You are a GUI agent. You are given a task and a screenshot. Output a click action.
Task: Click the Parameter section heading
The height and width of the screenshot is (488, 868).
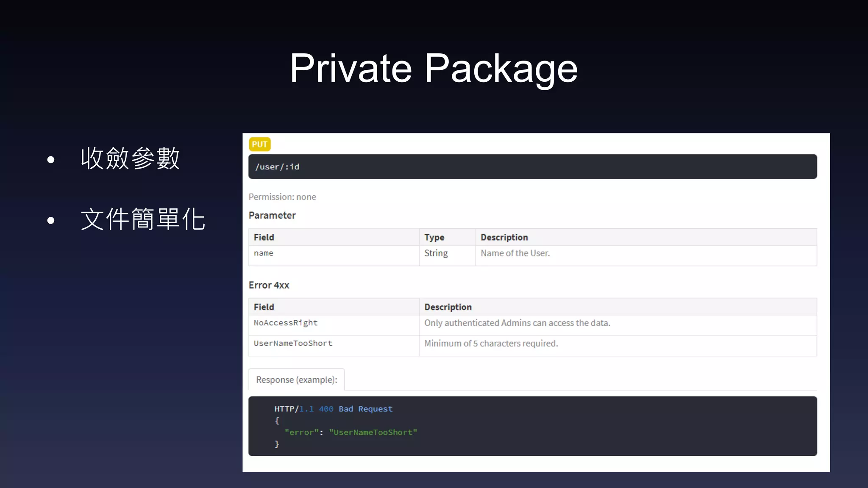[272, 215]
